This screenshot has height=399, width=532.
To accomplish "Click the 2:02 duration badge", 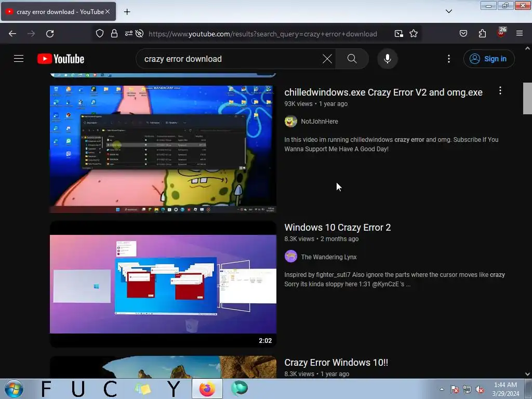I will pyautogui.click(x=265, y=341).
